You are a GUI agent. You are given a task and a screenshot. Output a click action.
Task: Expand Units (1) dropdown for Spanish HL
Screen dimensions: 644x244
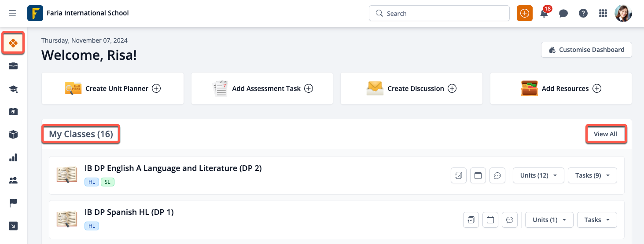(549, 220)
